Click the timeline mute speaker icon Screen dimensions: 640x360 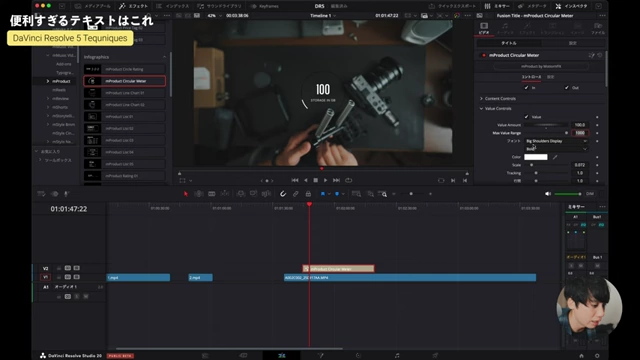(x=548, y=194)
